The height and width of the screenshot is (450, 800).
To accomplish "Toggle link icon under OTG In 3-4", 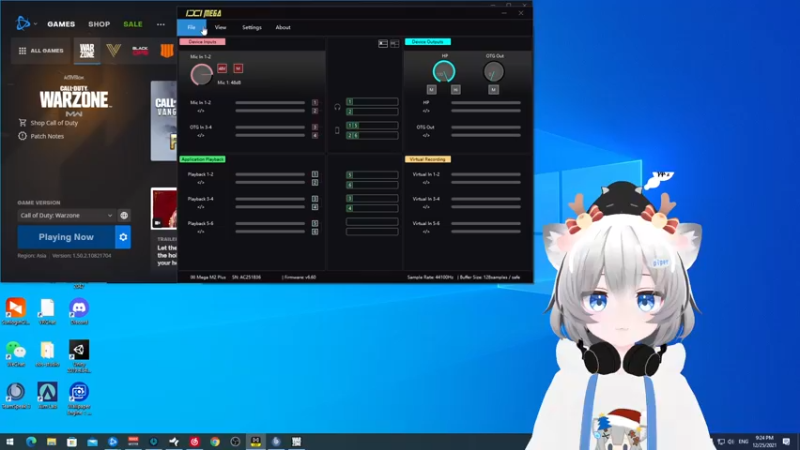I will click(201, 135).
